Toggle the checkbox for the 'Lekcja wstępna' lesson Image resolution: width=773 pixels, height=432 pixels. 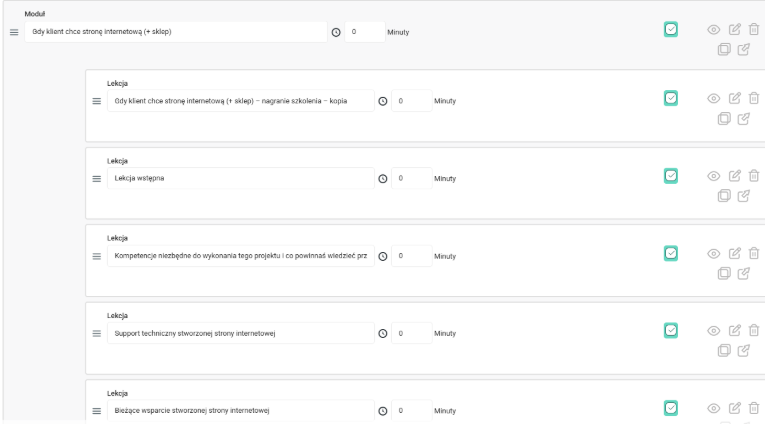[671, 176]
